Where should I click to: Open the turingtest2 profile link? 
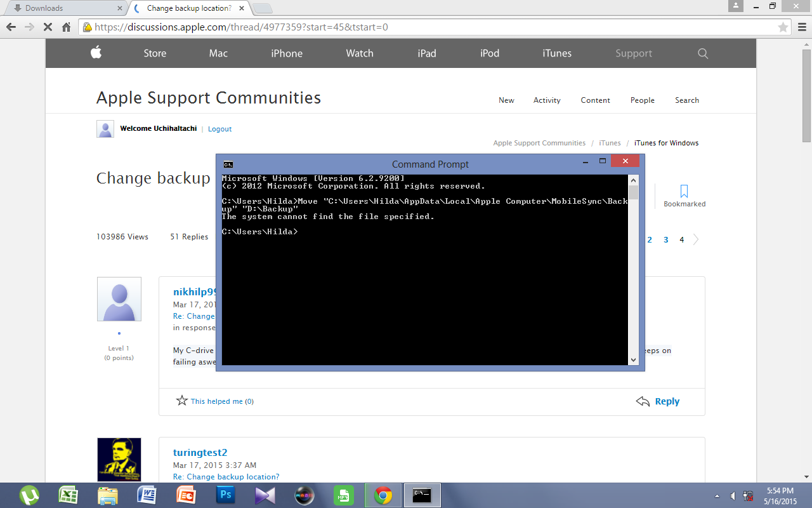[200, 453]
